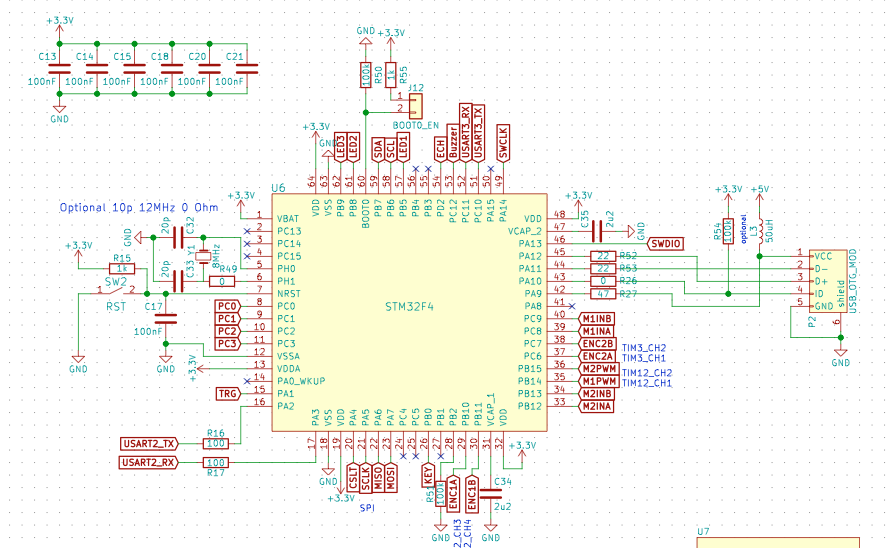This screenshot has height=548, width=892.
Task: Click the U6 reference designator
Action: [x=278, y=188]
